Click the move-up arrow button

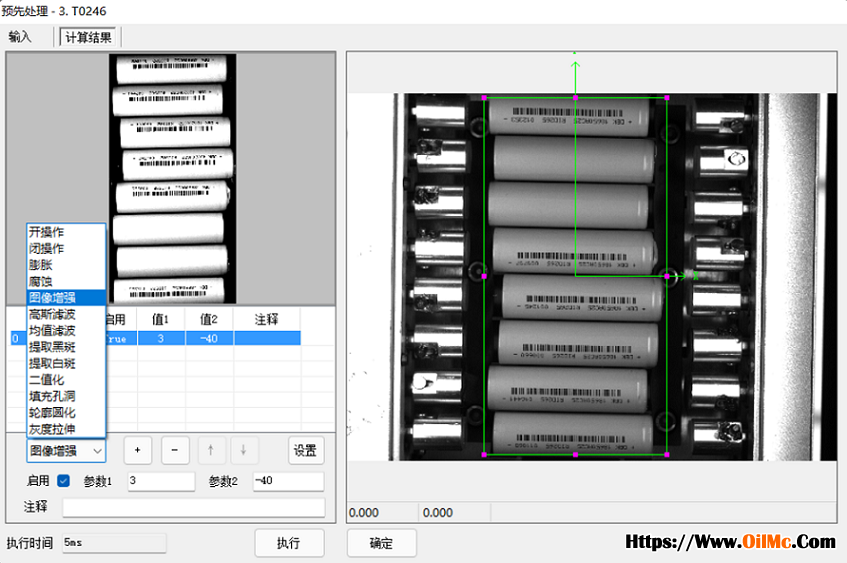point(211,450)
